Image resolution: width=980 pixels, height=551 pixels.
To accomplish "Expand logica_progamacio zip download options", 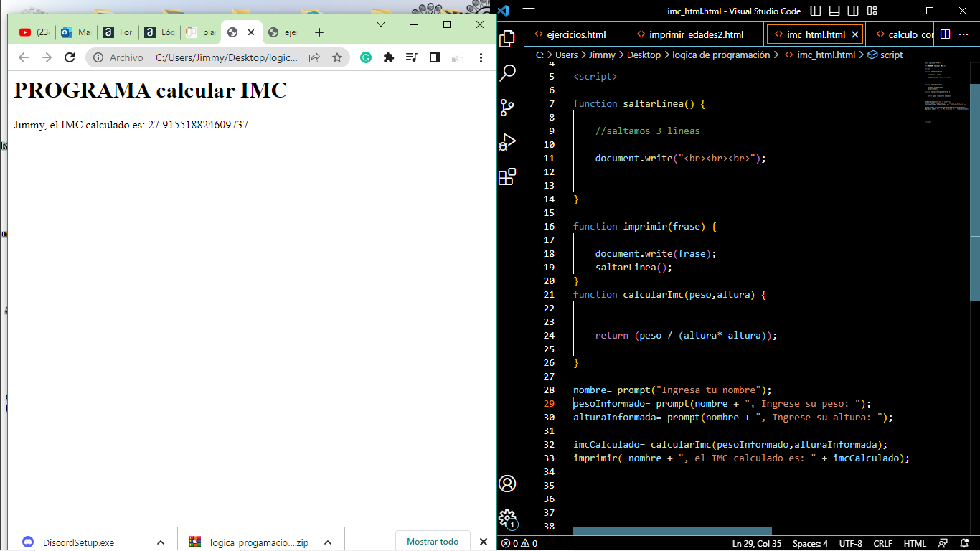I will coord(328,542).
